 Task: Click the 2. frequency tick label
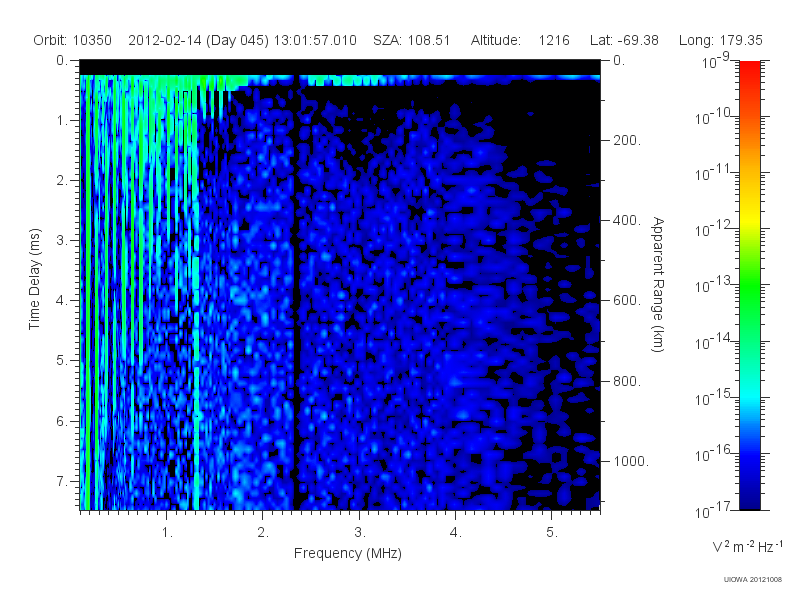pos(263,532)
